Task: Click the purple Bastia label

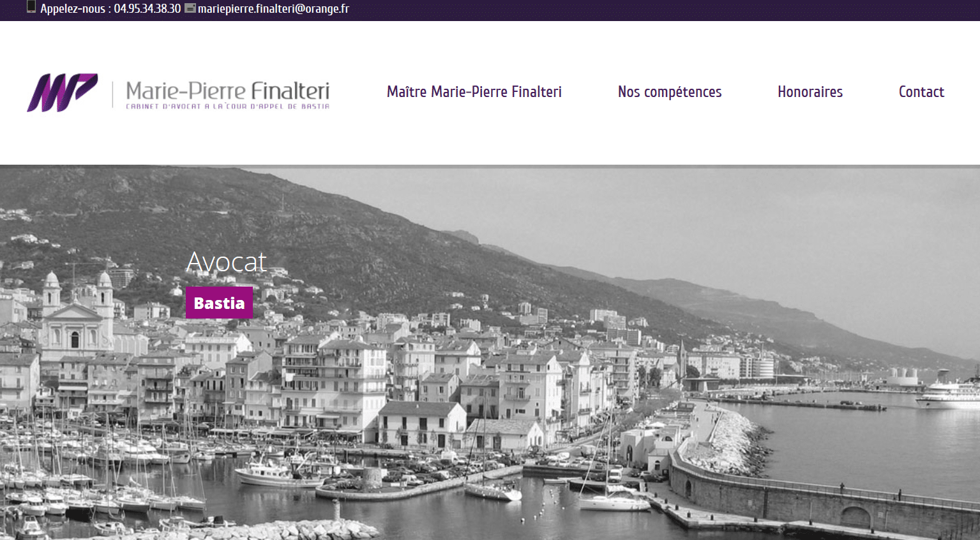Action: pos(219,303)
